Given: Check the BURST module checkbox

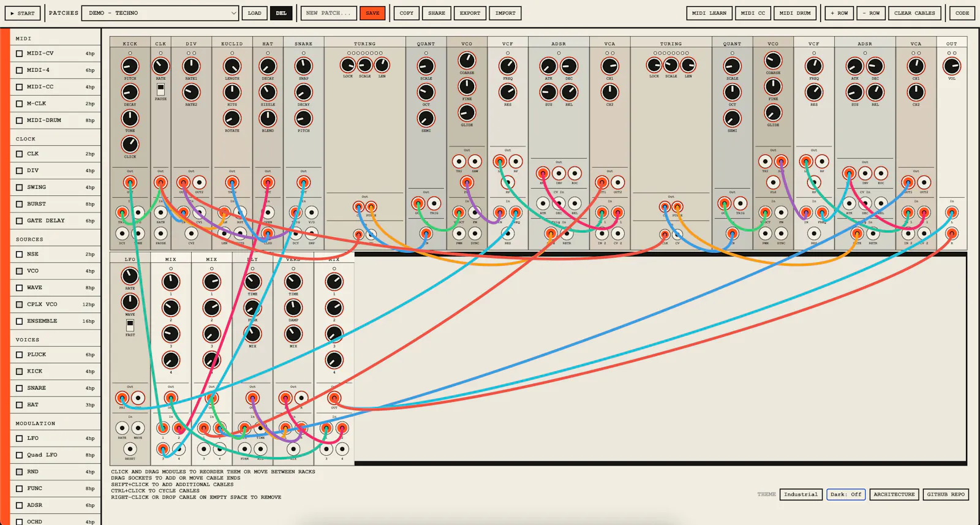Looking at the screenshot, I should 20,204.
